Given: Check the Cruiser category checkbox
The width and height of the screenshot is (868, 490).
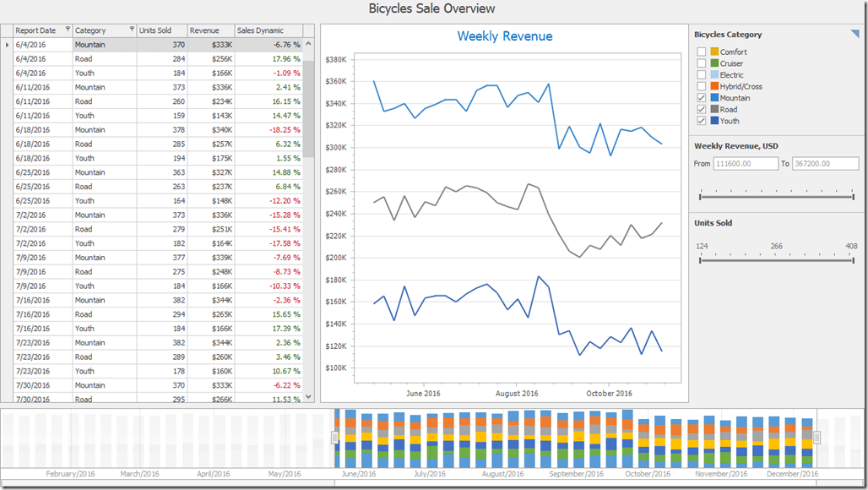Looking at the screenshot, I should [x=702, y=63].
